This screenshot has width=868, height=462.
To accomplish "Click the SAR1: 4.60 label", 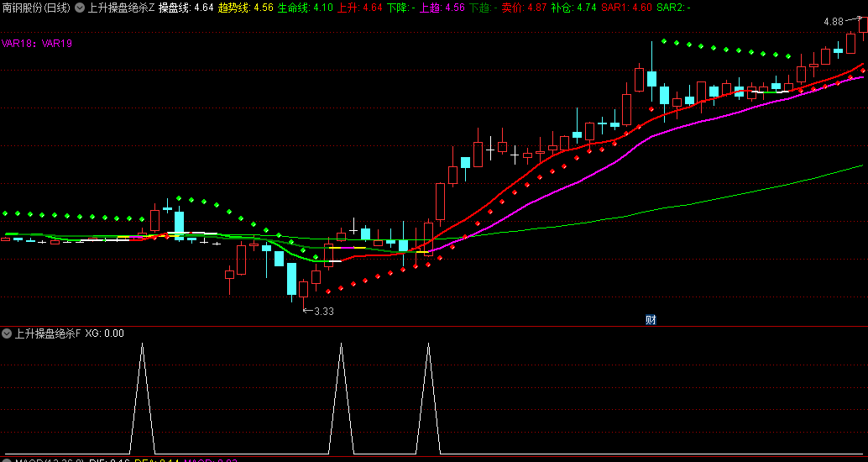I will (626, 8).
